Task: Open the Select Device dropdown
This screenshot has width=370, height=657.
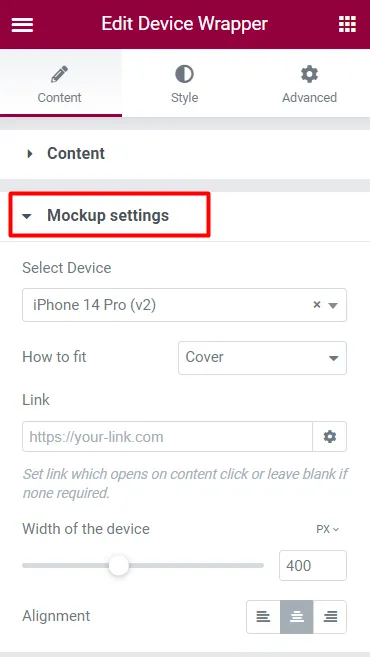Action: 184,305
